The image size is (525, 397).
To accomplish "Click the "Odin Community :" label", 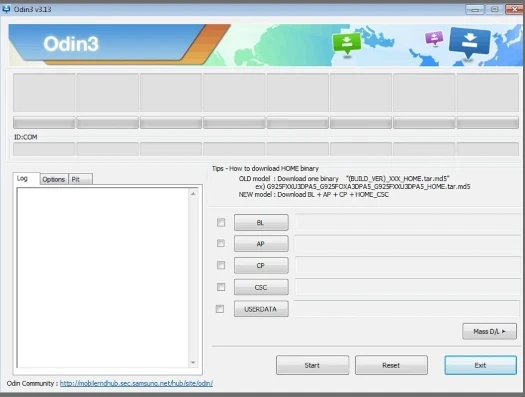I will [32, 383].
